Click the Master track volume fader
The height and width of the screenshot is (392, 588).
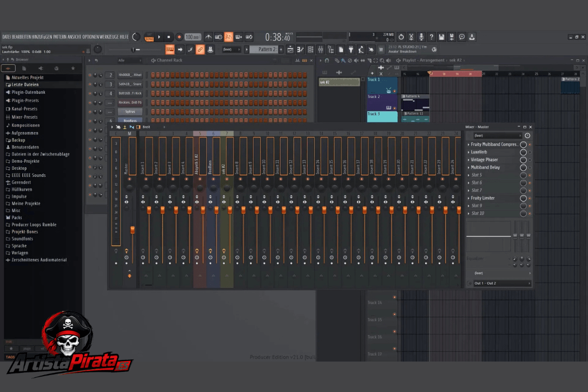point(132,230)
